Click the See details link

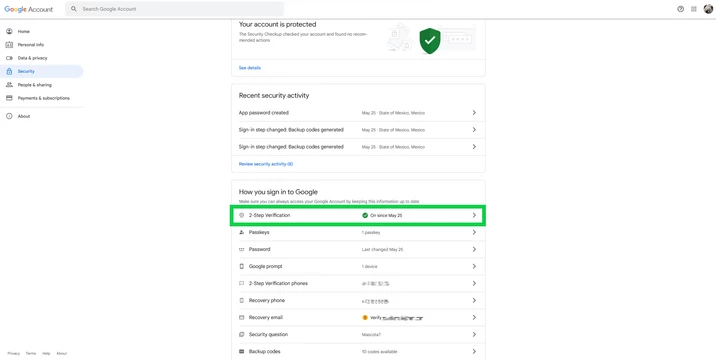[x=250, y=68]
